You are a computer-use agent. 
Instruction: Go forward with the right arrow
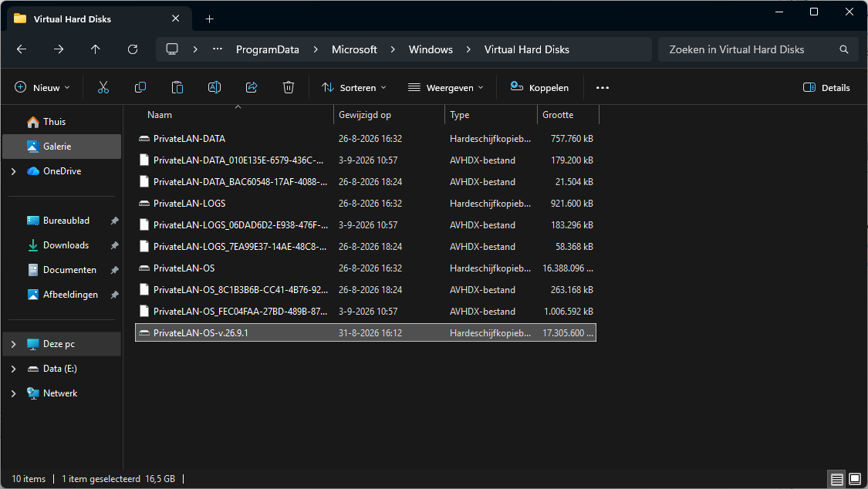coord(59,49)
